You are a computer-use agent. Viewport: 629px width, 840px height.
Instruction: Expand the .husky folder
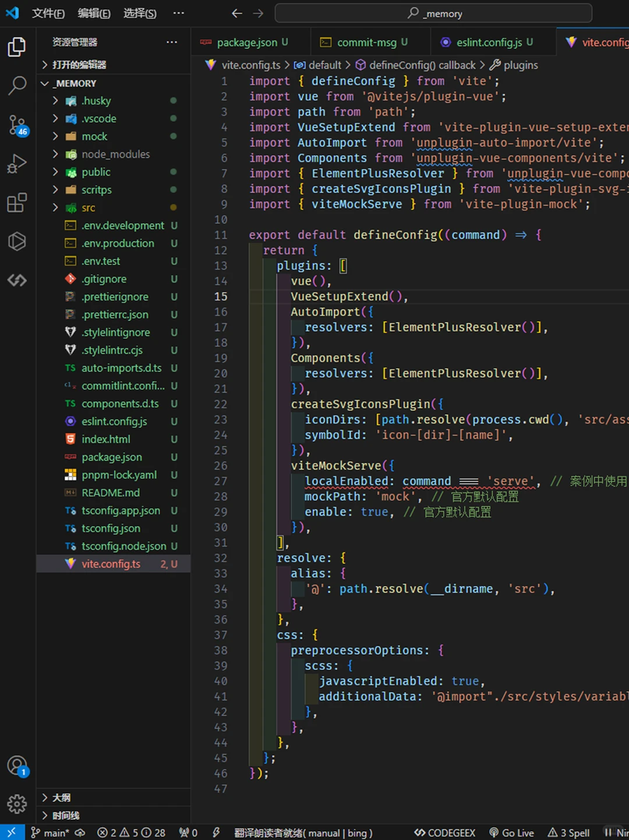coord(114,101)
